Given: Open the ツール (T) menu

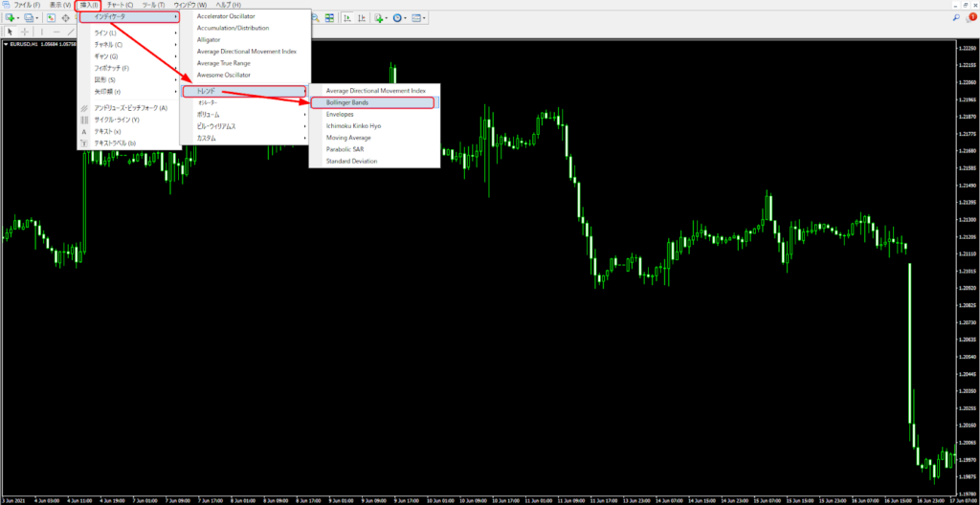Looking at the screenshot, I should tap(153, 5).
